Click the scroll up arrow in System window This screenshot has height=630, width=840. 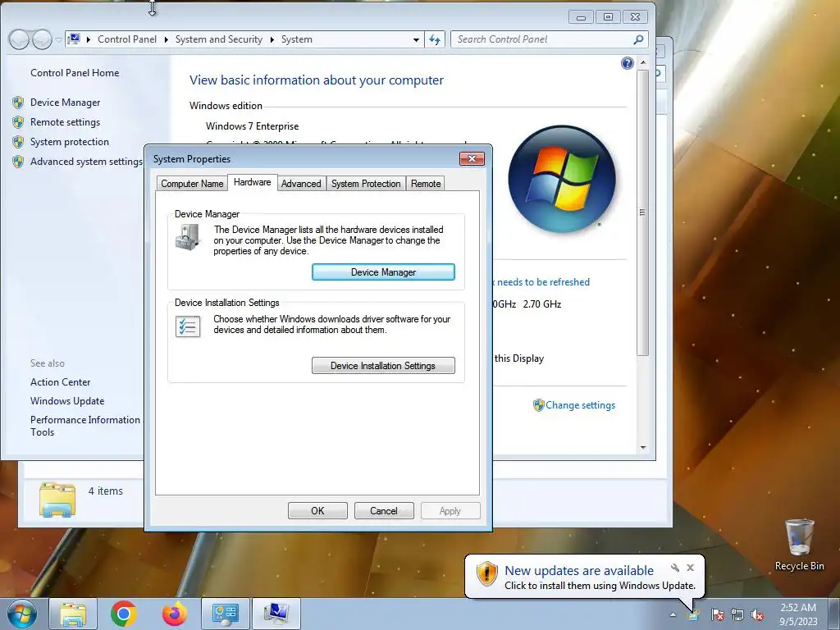tap(643, 63)
